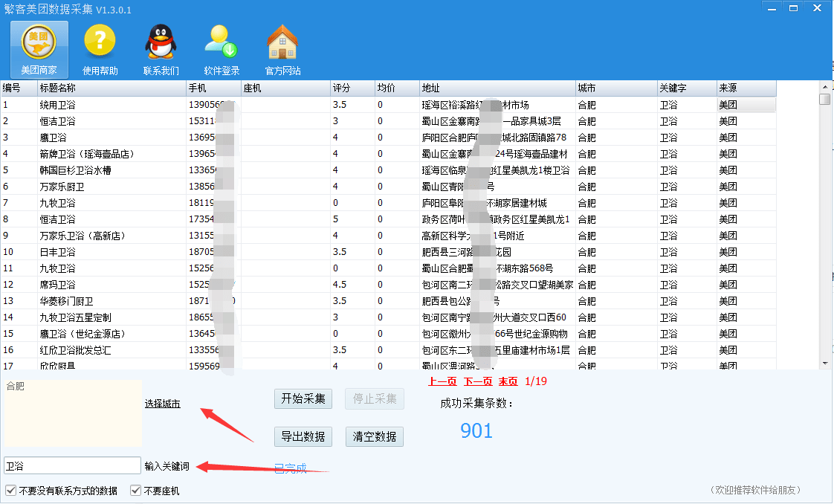This screenshot has width=834, height=504.
Task: Maximize the 繁客美团数据采集 window
Action: 794,8
